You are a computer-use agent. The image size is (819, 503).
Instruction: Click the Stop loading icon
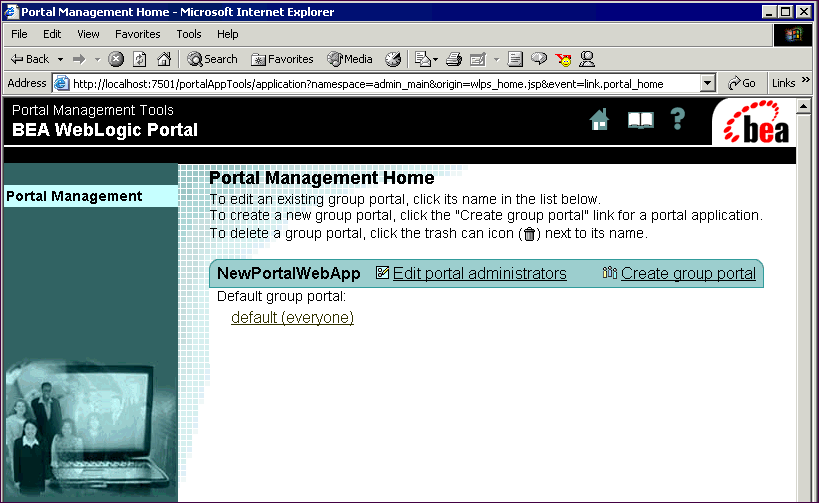[116, 59]
